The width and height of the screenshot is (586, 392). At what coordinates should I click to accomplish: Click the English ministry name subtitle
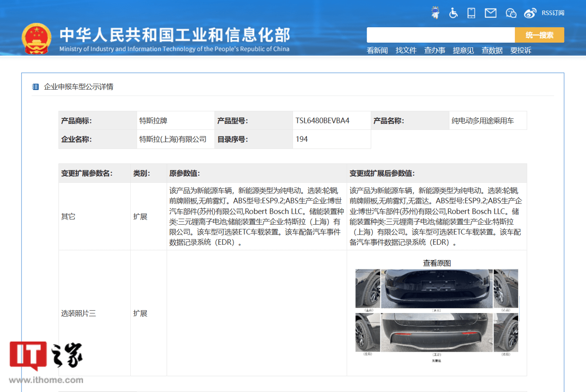pos(174,49)
